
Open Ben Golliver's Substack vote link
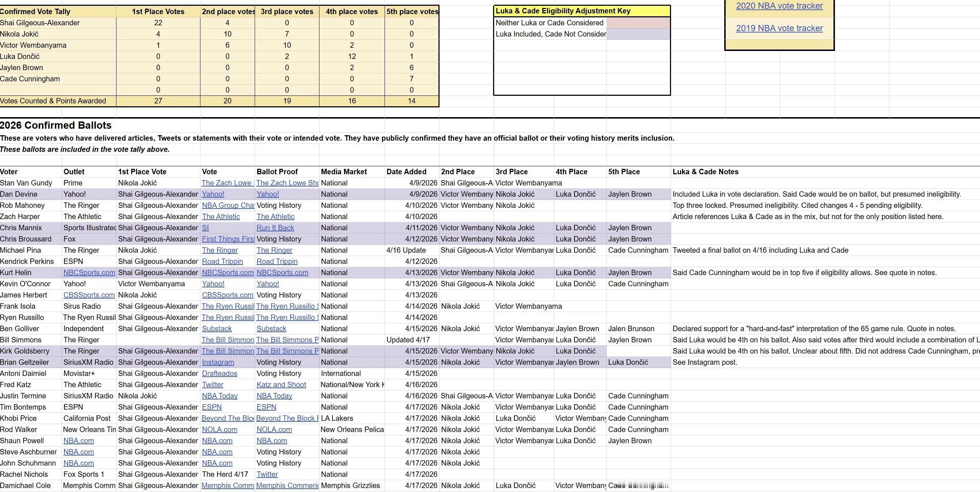pos(216,329)
